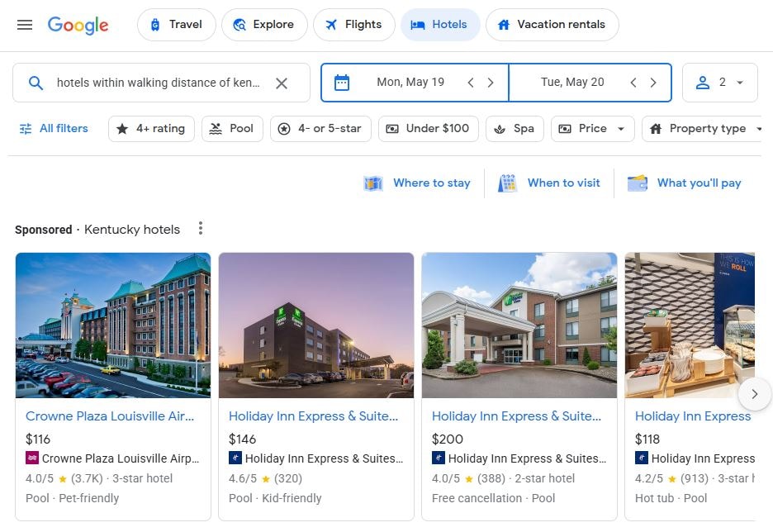This screenshot has width=773, height=532.
Task: Clear the search query with X
Action: click(282, 83)
